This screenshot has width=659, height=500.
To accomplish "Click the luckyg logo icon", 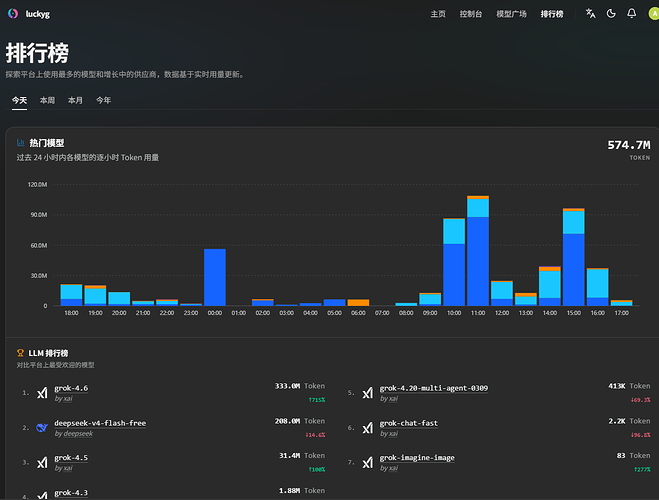I will point(13,14).
